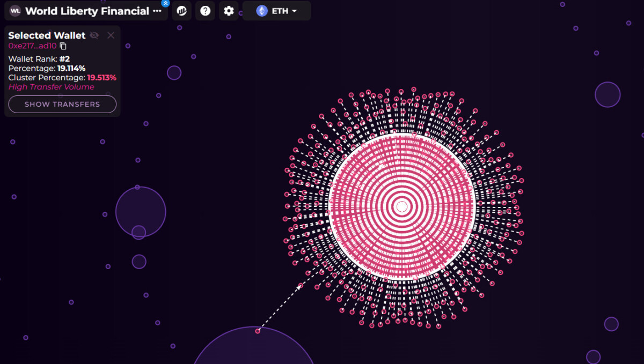Open wallet address link 0xe217...ad10

tap(32, 46)
